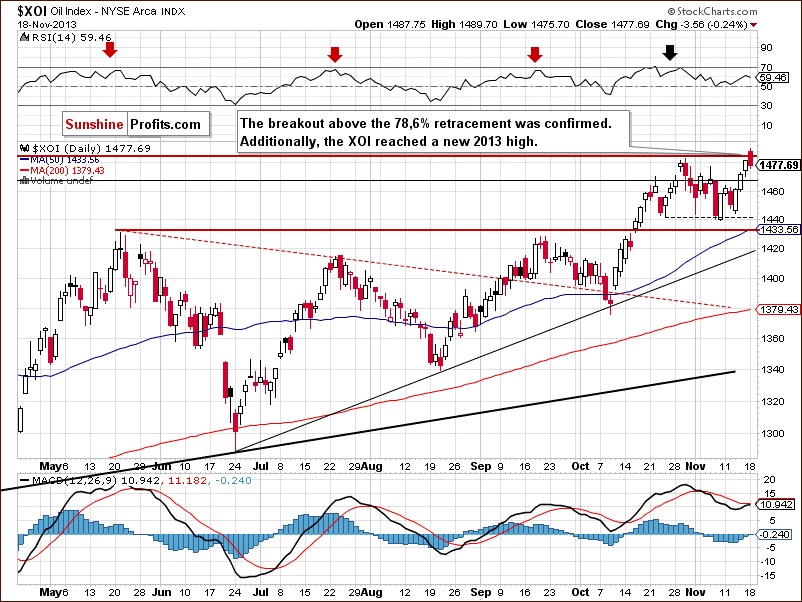Click the candlestick icon beside $XOI (Daily)
The width and height of the screenshot is (802, 602).
coord(24,148)
